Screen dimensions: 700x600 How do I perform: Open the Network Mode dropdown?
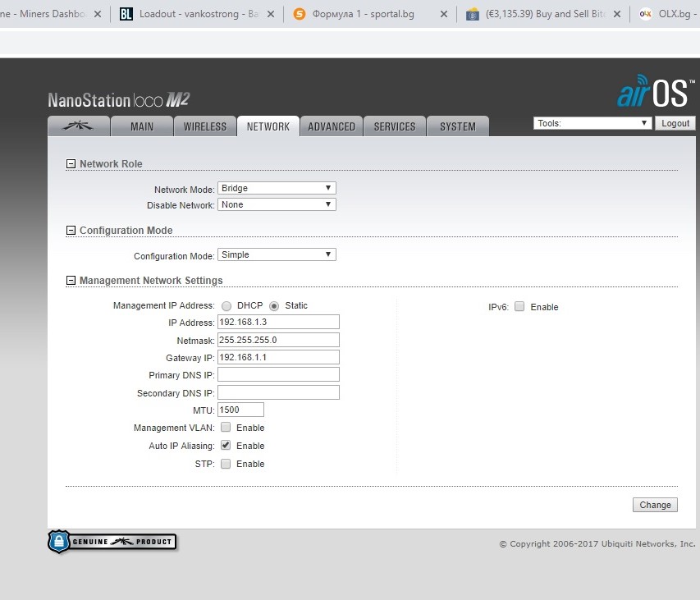point(277,188)
